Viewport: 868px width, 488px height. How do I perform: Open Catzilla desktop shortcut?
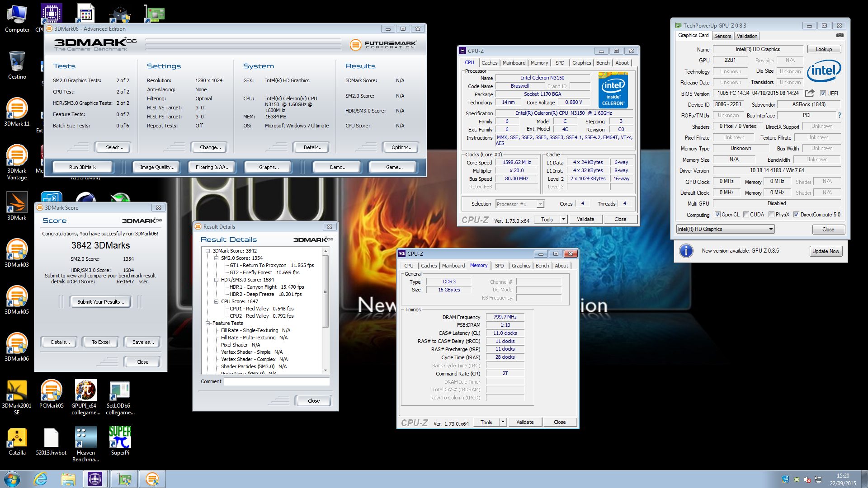click(x=17, y=441)
